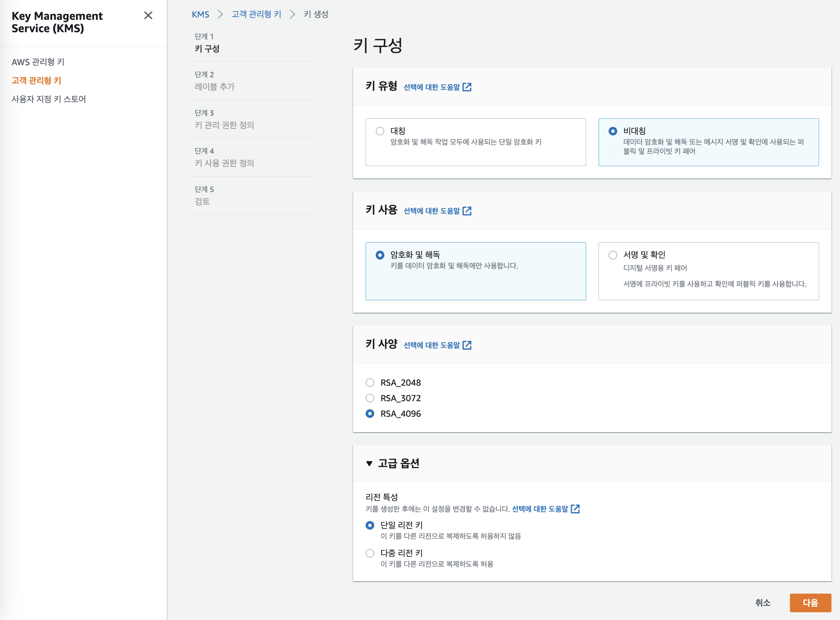Select 비대칭 key type card
840x620 pixels.
click(613, 131)
